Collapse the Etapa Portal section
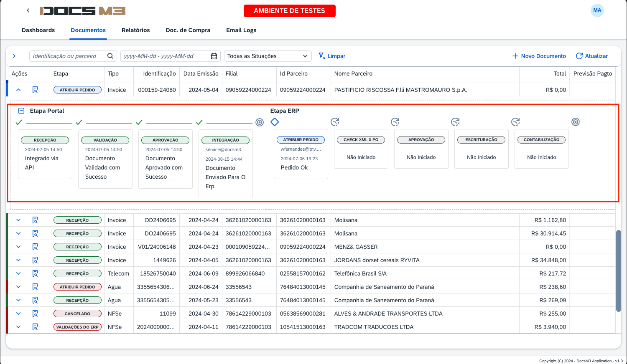Image resolution: width=627 pixels, height=364 pixels. 20,111
